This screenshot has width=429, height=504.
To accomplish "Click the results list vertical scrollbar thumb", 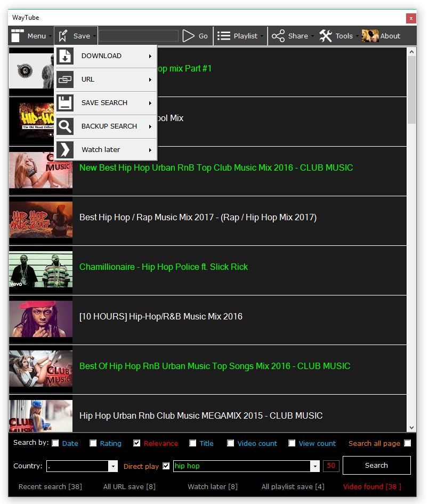I will tap(411, 90).
